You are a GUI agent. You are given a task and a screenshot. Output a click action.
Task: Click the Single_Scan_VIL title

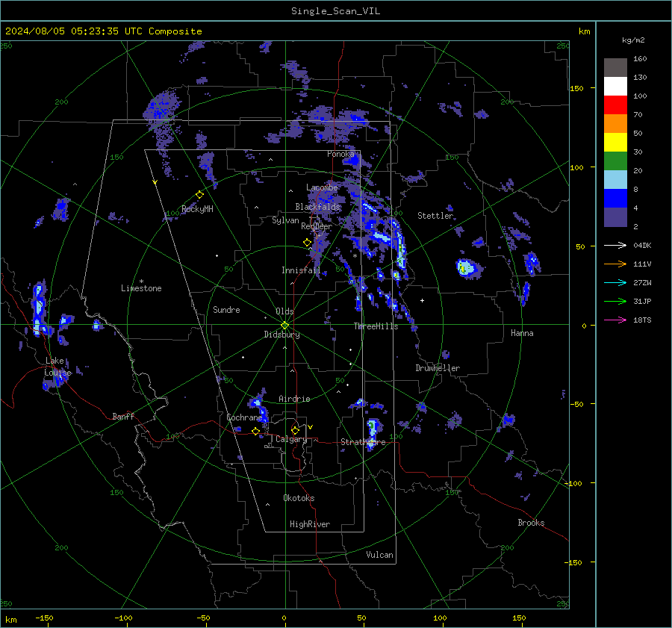335,11
